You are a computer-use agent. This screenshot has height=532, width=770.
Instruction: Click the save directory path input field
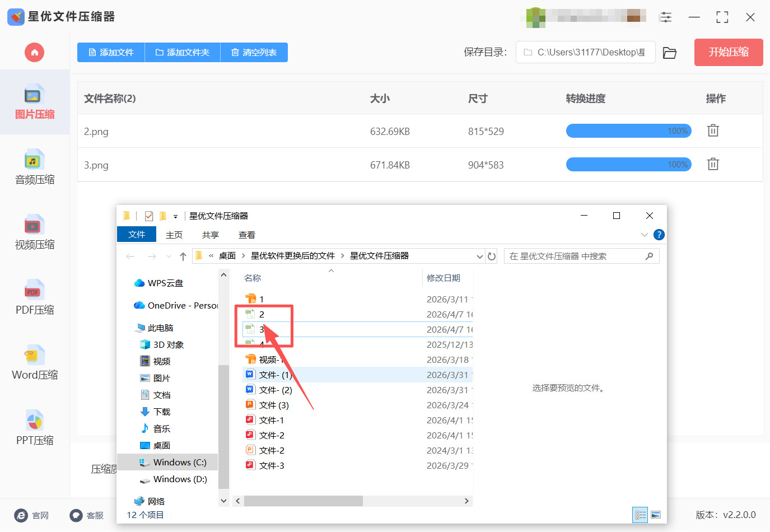click(x=585, y=52)
